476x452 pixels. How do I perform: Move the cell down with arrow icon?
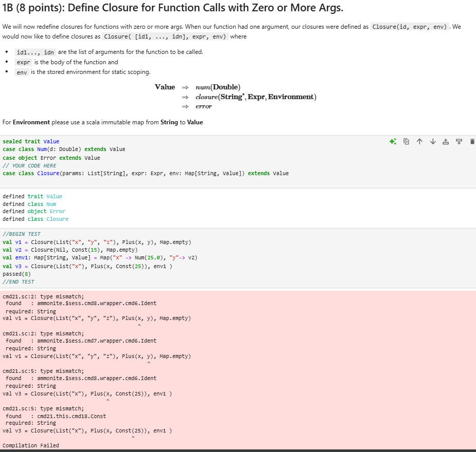tap(433, 141)
